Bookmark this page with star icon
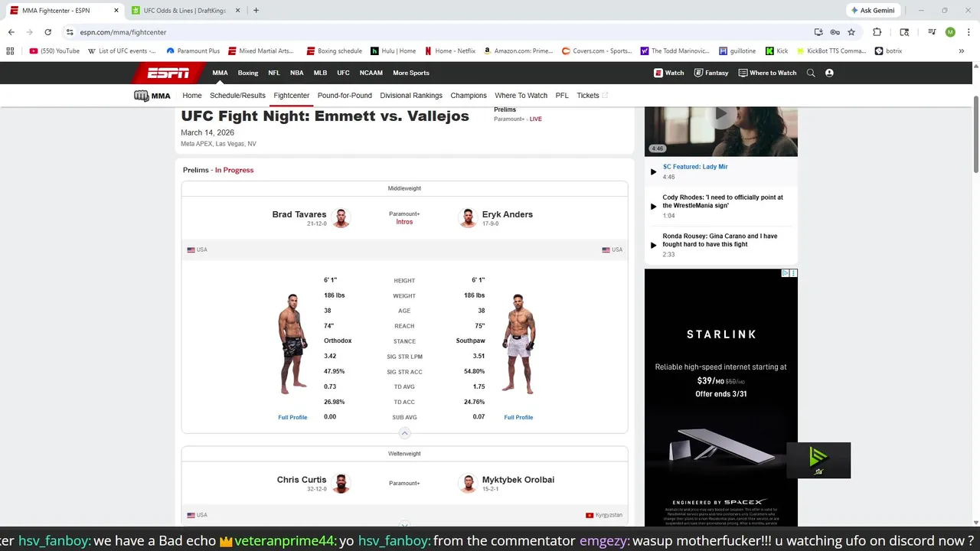The image size is (980, 551). [851, 32]
